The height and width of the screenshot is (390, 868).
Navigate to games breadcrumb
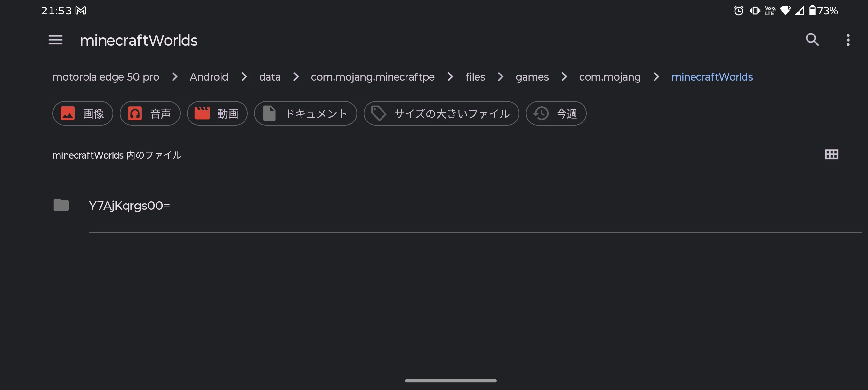pyautogui.click(x=532, y=77)
